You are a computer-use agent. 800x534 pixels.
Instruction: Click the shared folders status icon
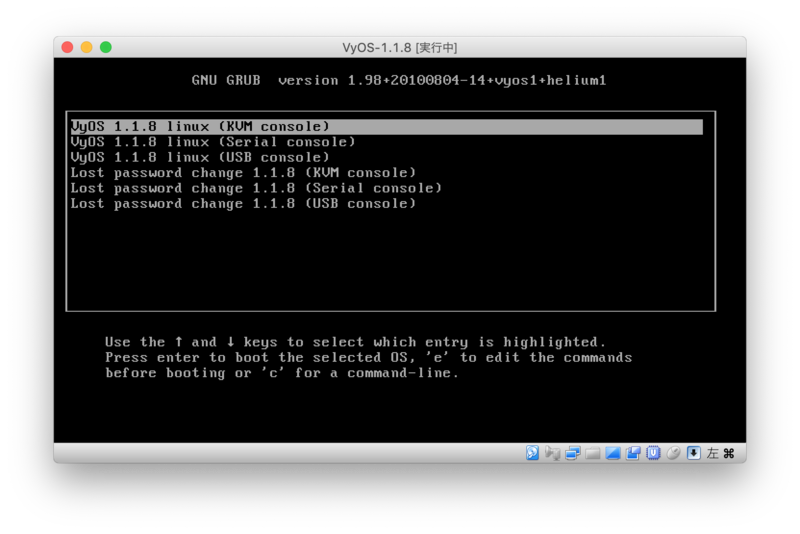(x=592, y=453)
